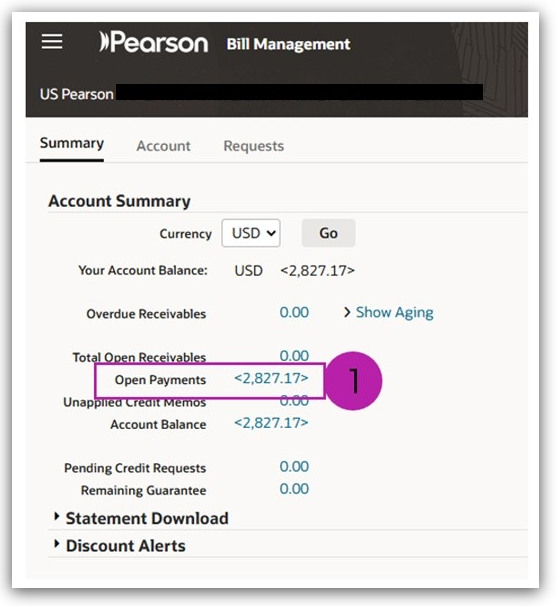The height and width of the screenshot is (606, 557).
Task: Switch to the Account tab
Action: pyautogui.click(x=163, y=146)
